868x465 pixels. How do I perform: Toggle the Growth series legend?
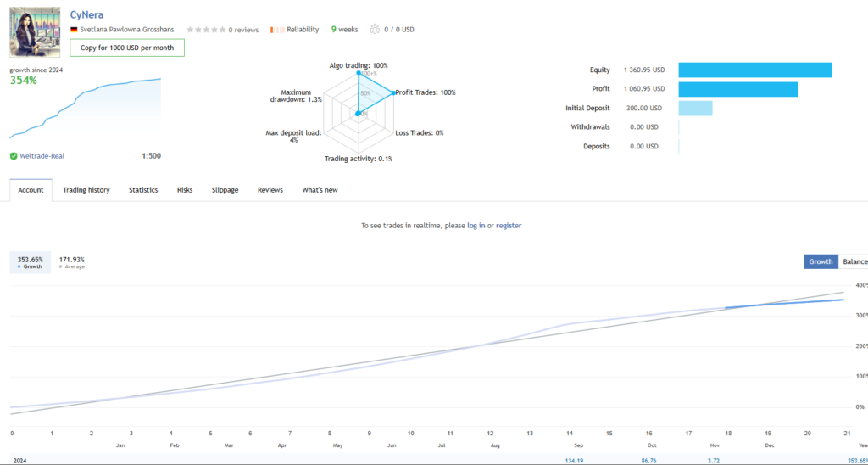tap(30, 263)
